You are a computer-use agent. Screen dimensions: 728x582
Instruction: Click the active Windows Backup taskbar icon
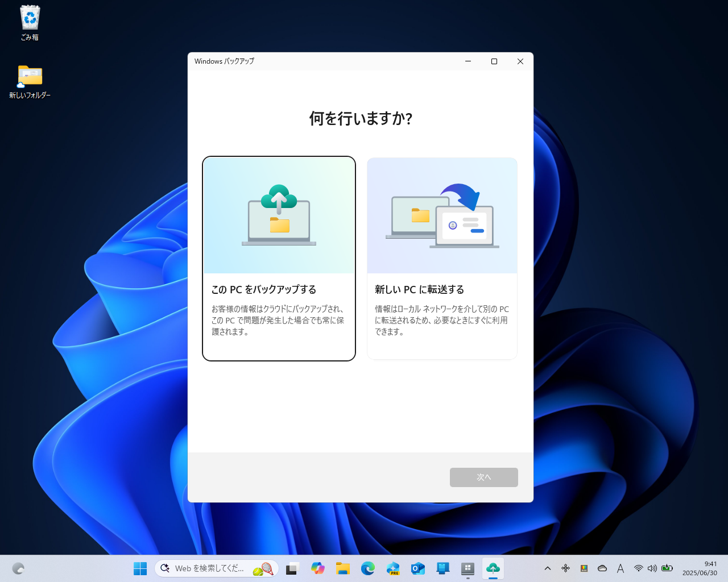pos(493,568)
